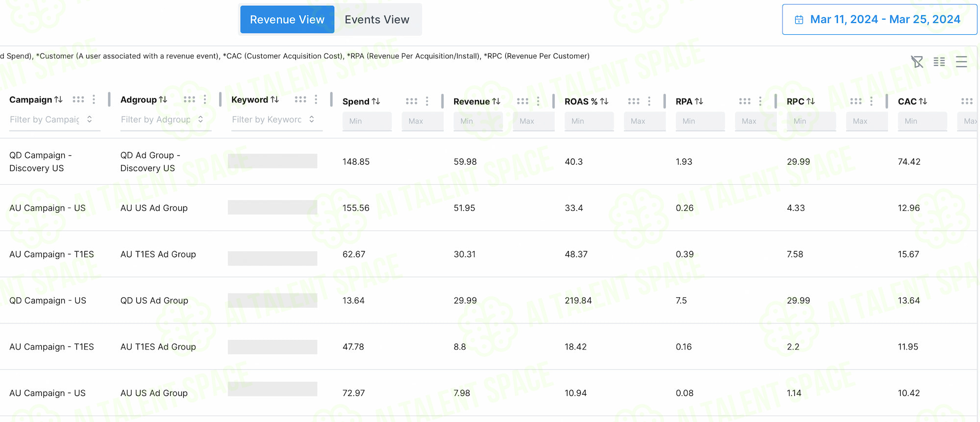980x422 pixels.
Task: Click Spend Max filter field
Action: point(422,121)
